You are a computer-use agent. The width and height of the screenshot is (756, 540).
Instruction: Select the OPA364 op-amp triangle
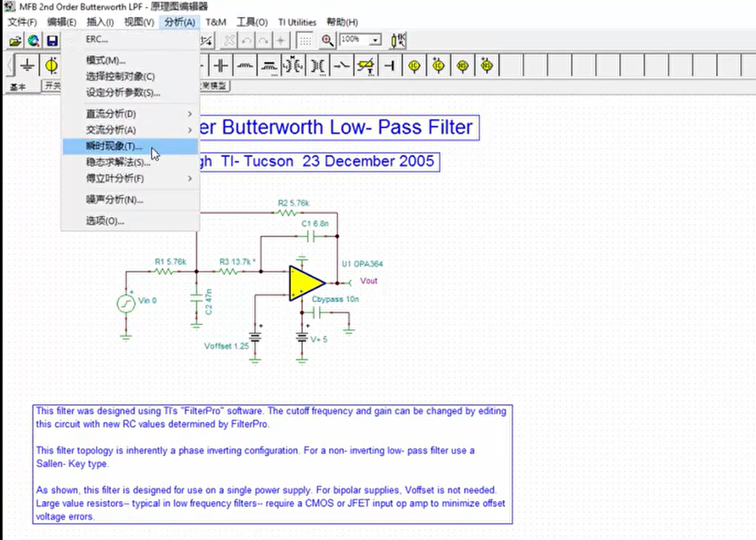(306, 284)
